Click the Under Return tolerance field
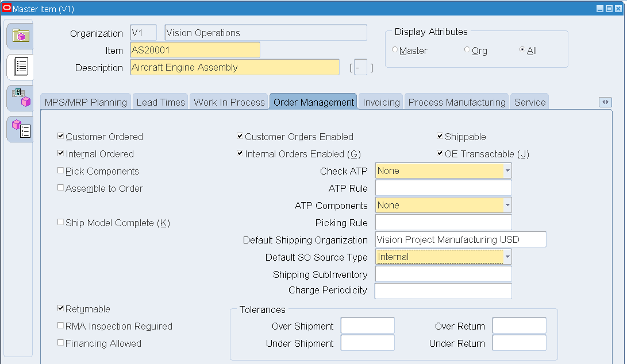627x364 pixels. 519,342
